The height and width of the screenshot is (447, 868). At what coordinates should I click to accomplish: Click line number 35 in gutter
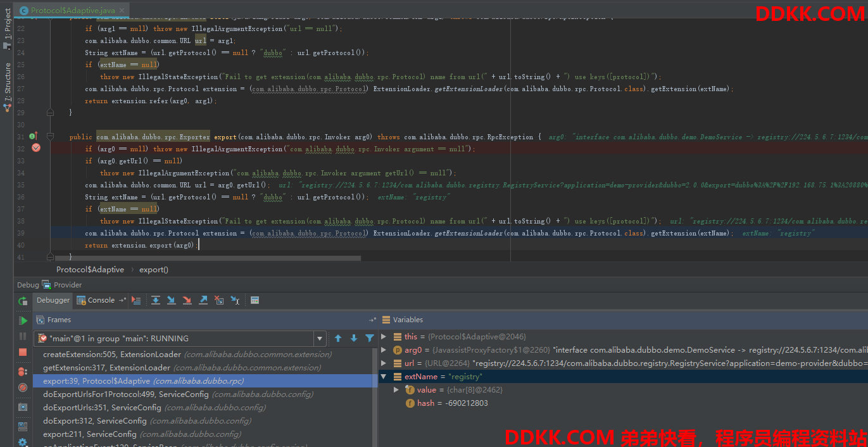click(x=20, y=185)
